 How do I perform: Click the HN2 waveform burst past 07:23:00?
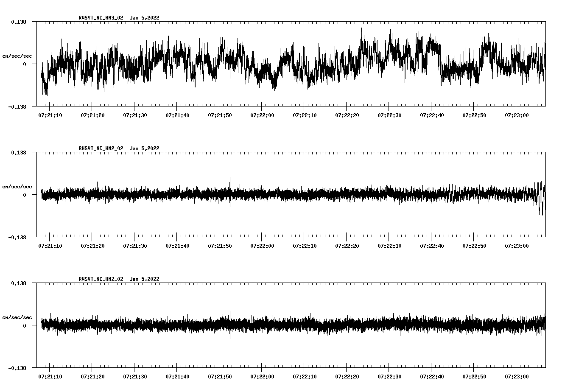[539, 198]
